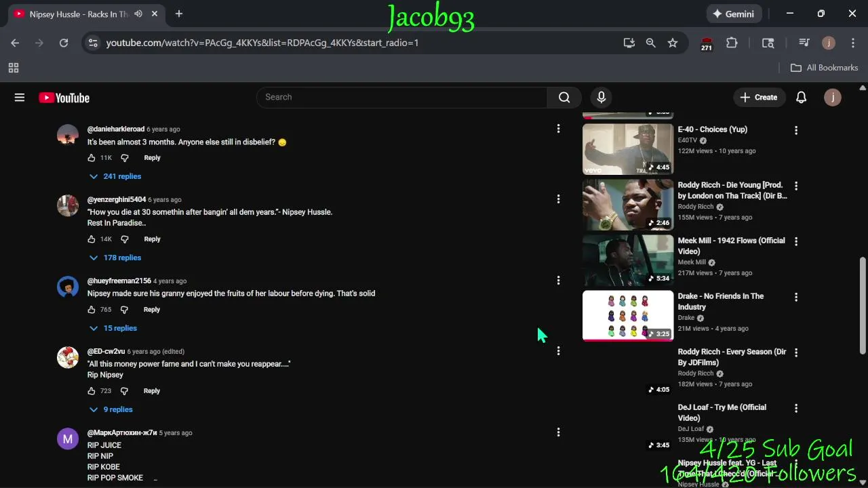This screenshot has width=868, height=488.
Task: Open options for Drake No Friends video
Action: click(796, 297)
